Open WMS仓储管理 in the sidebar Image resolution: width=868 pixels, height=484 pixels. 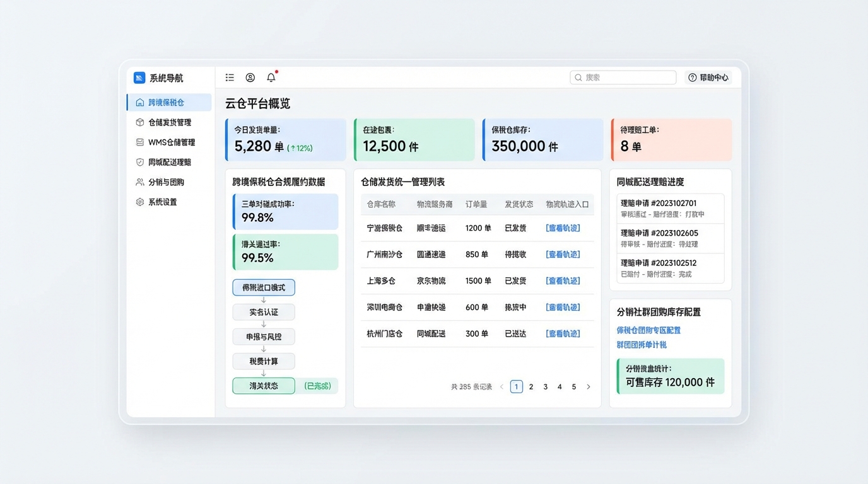171,142
